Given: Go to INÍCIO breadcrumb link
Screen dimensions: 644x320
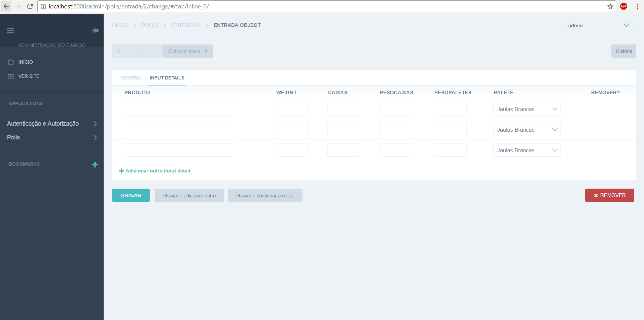Looking at the screenshot, I should pos(120,25).
